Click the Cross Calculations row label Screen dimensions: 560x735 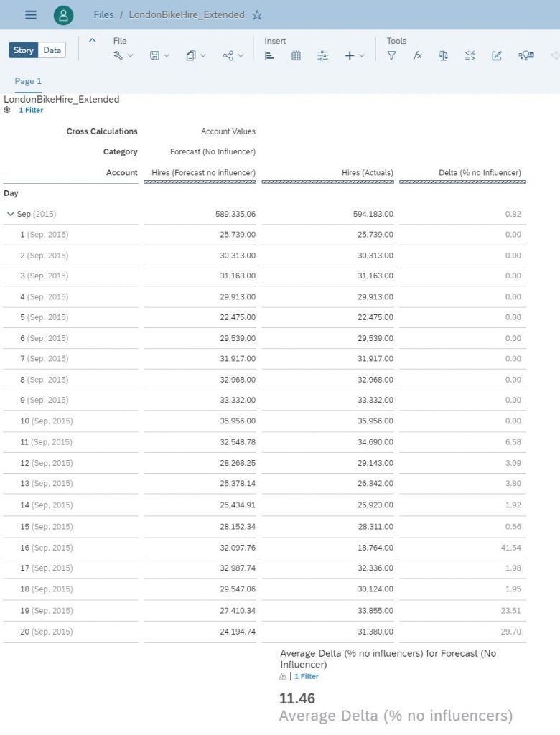pos(102,131)
